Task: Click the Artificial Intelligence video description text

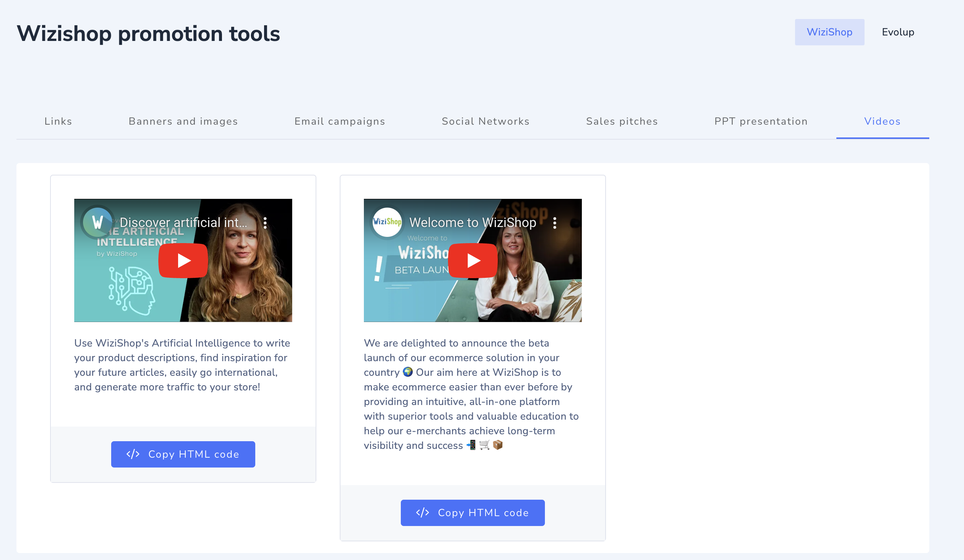Action: [x=183, y=365]
